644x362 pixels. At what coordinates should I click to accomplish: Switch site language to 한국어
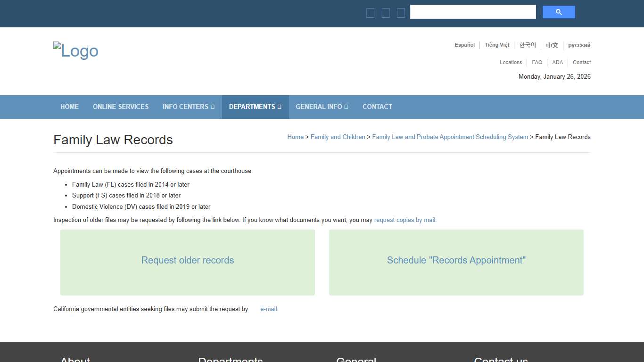click(528, 45)
